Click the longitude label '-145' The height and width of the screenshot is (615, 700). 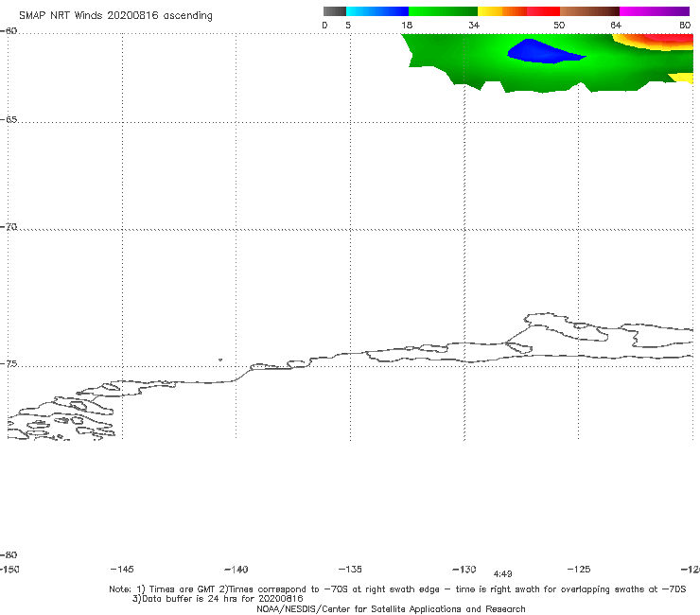122,570
